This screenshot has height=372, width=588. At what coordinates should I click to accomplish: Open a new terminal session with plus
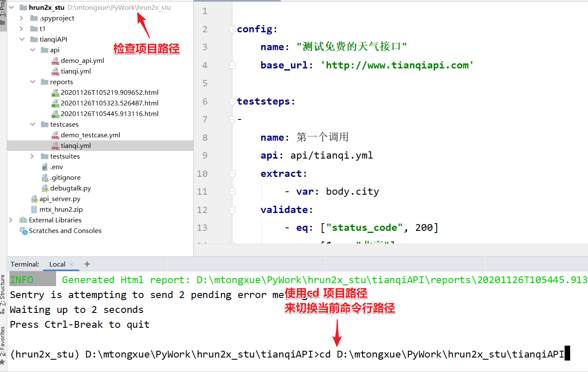(87, 264)
